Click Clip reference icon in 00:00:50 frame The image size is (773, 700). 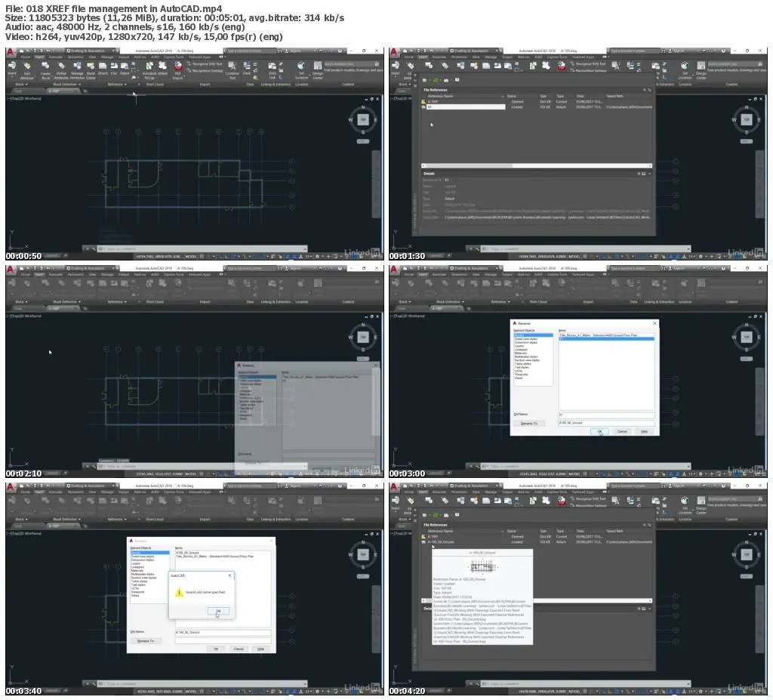click(x=114, y=66)
